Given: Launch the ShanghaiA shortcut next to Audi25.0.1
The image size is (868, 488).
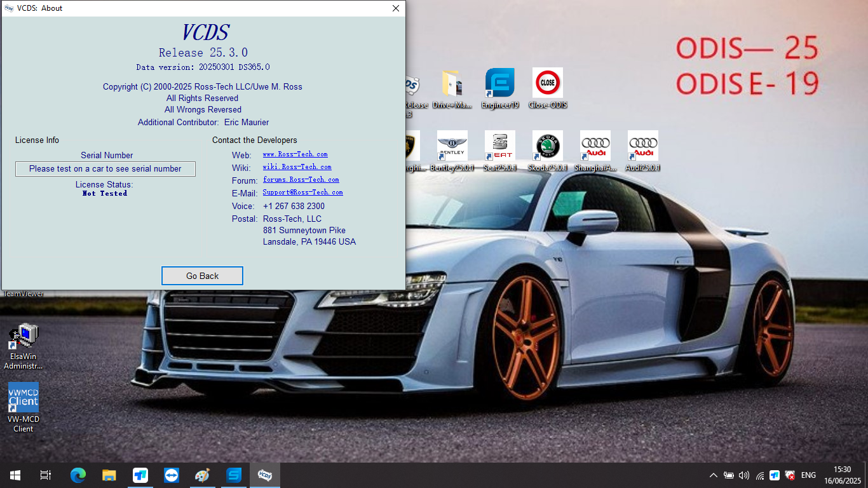Looking at the screenshot, I should point(595,146).
